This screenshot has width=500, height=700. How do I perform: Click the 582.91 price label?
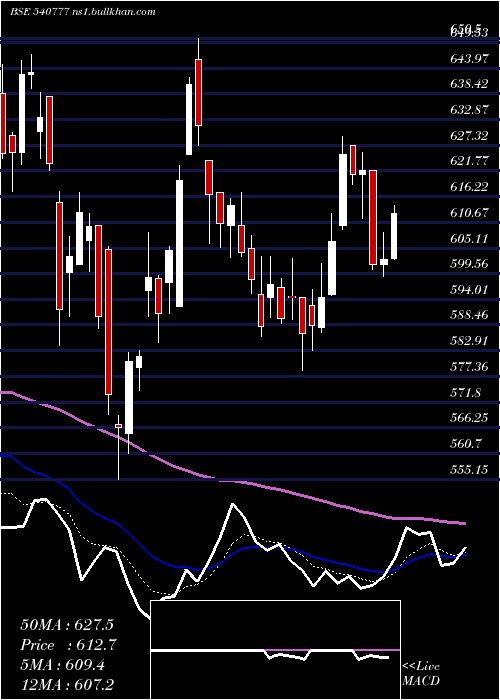[470, 341]
